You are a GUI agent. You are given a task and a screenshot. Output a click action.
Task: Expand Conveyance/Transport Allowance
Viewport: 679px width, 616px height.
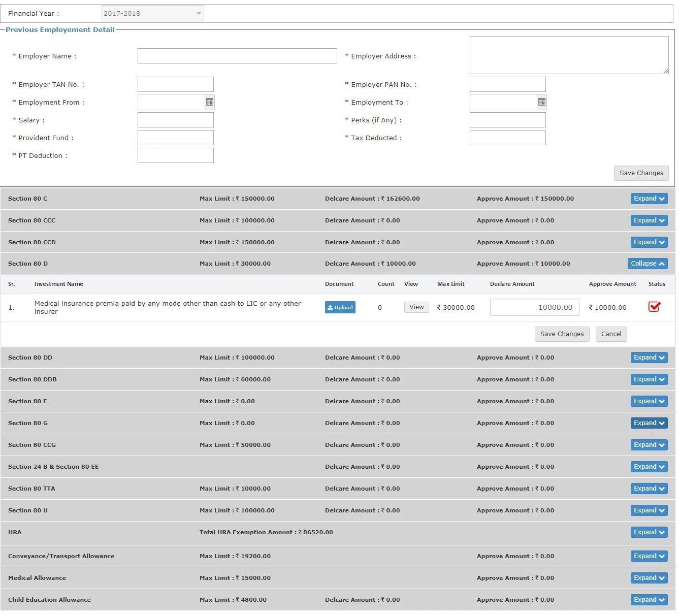[x=649, y=556]
